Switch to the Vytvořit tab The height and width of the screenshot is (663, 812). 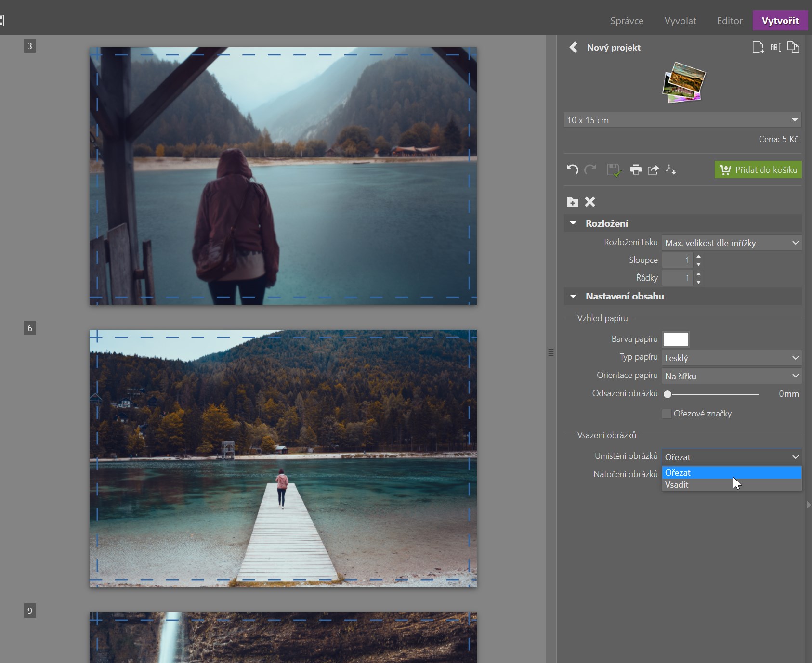pos(780,21)
